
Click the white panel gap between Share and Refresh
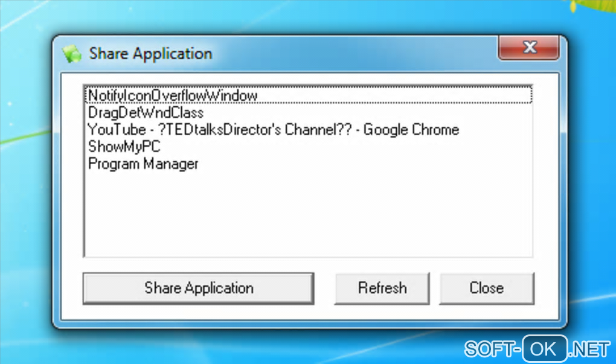tap(324, 288)
